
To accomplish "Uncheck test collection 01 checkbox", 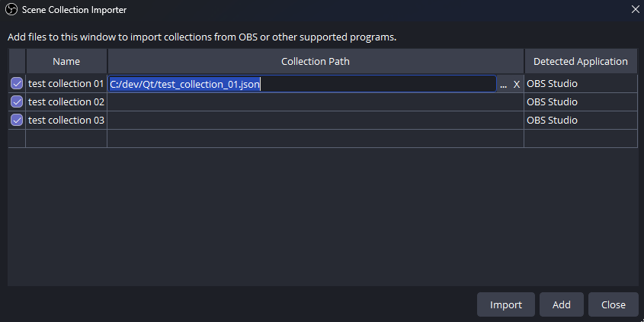I will [17, 84].
